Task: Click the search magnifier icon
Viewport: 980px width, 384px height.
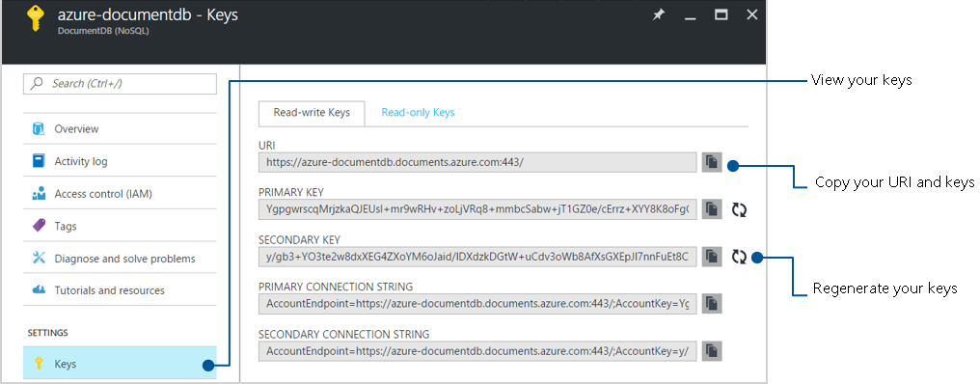Action: (38, 83)
